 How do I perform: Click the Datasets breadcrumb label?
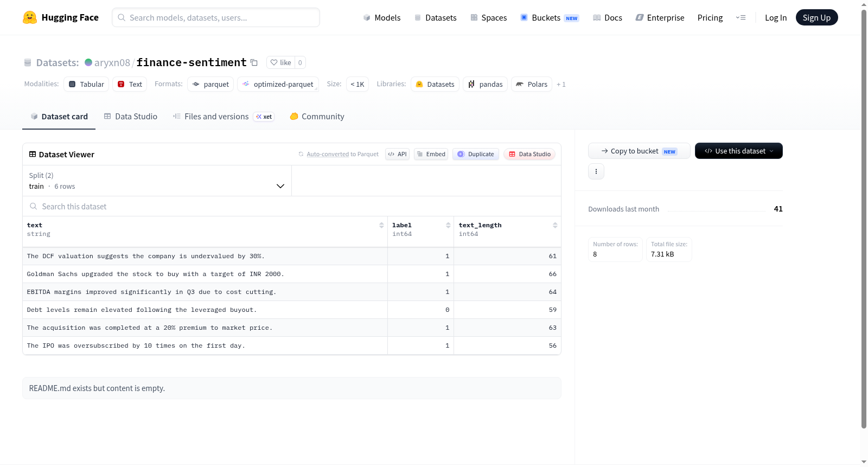tap(58, 62)
